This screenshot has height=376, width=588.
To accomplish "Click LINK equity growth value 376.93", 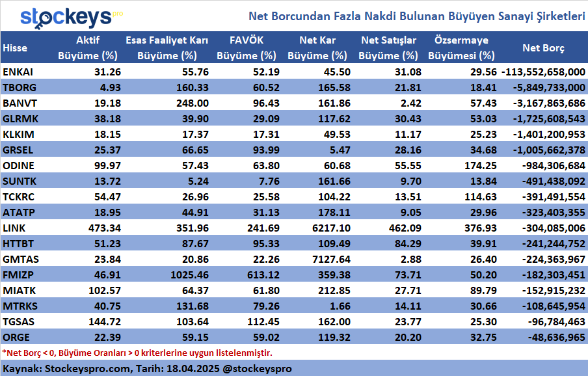I will (481, 228).
